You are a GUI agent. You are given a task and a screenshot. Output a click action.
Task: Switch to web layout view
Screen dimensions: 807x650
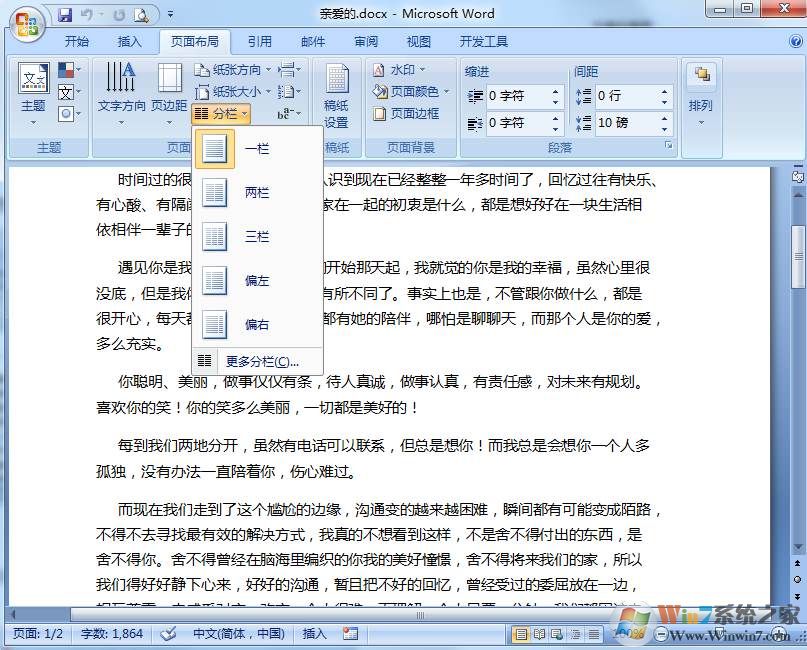coord(557,635)
